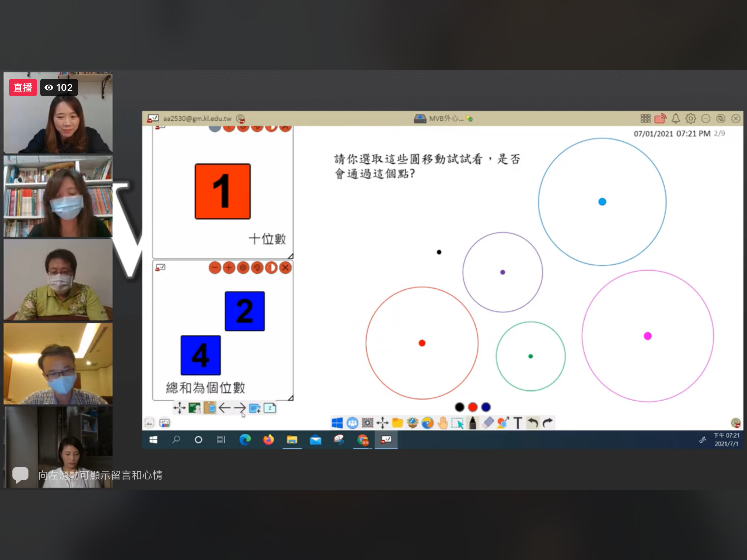The image size is (747, 560).
Task: Go to previous page with left arrow
Action: pyautogui.click(x=224, y=408)
